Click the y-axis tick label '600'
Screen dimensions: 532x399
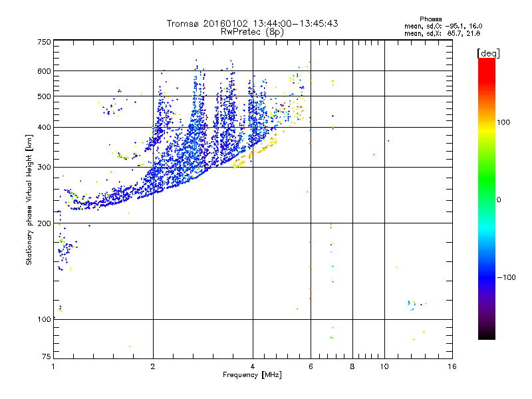44,71
